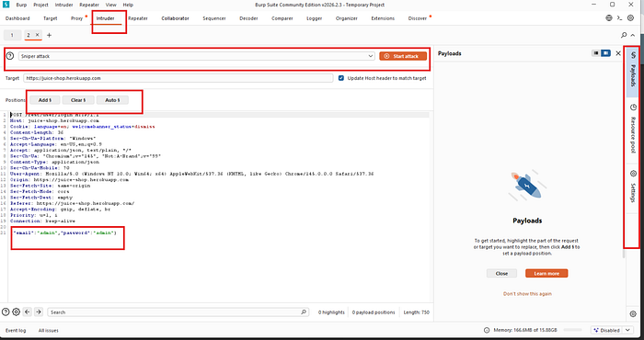Viewport: 644px width, 340px height.
Task: Open the Resource pool sidebar tab
Action: (x=633, y=130)
